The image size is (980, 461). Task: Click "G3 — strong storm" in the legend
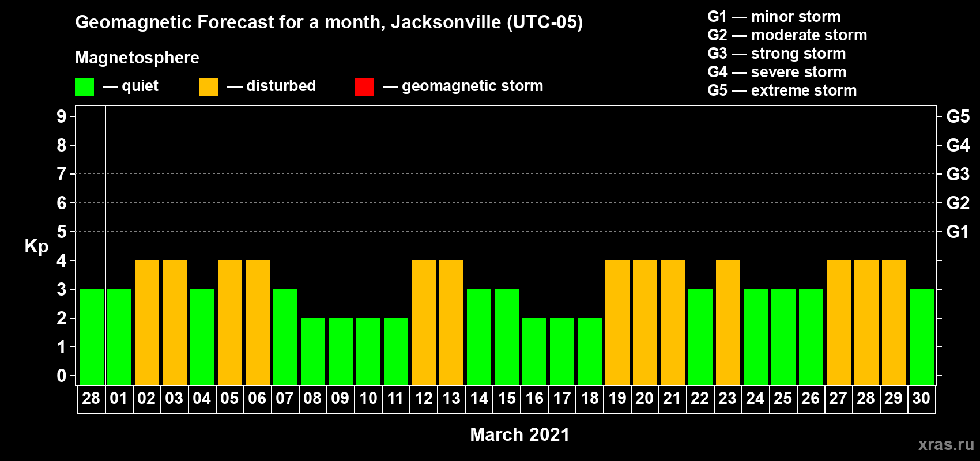coord(777,54)
